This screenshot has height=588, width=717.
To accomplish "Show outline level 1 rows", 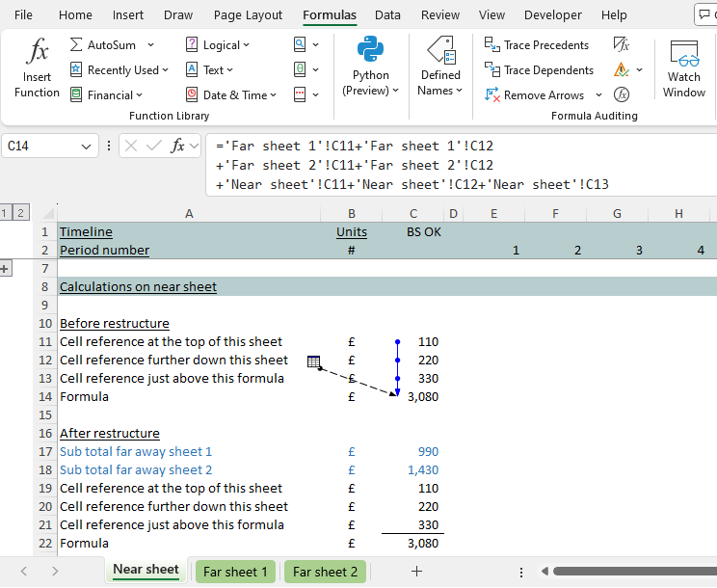I will point(6,212).
